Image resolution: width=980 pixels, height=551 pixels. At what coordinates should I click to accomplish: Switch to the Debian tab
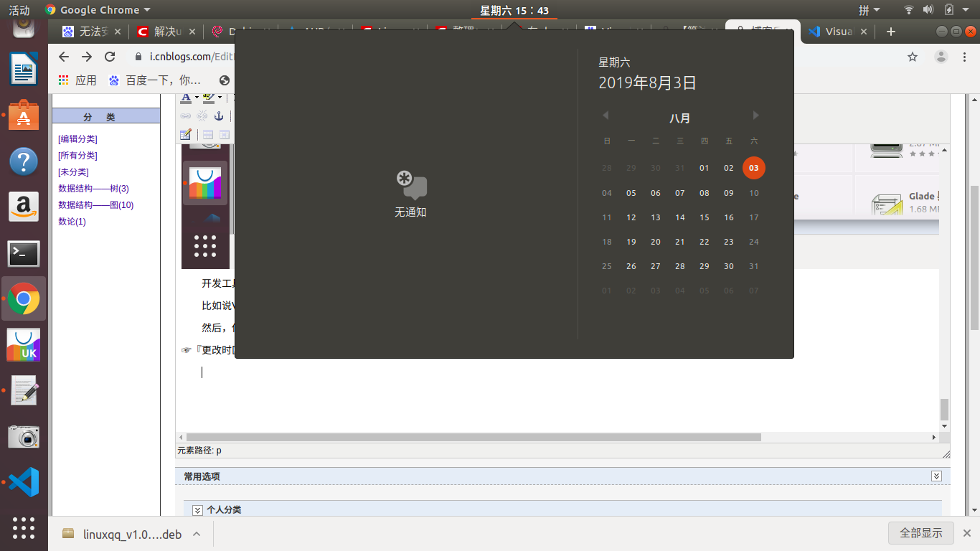pyautogui.click(x=240, y=32)
